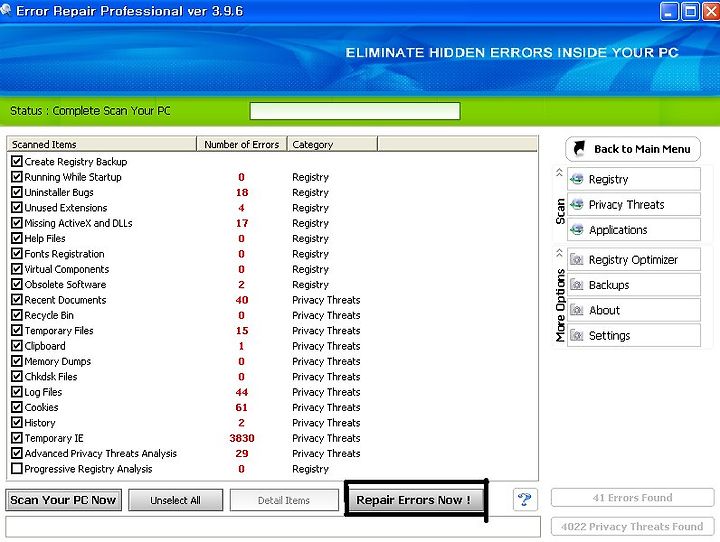The image size is (720, 542).
Task: Uncheck the Log Files item
Action: tap(17, 392)
